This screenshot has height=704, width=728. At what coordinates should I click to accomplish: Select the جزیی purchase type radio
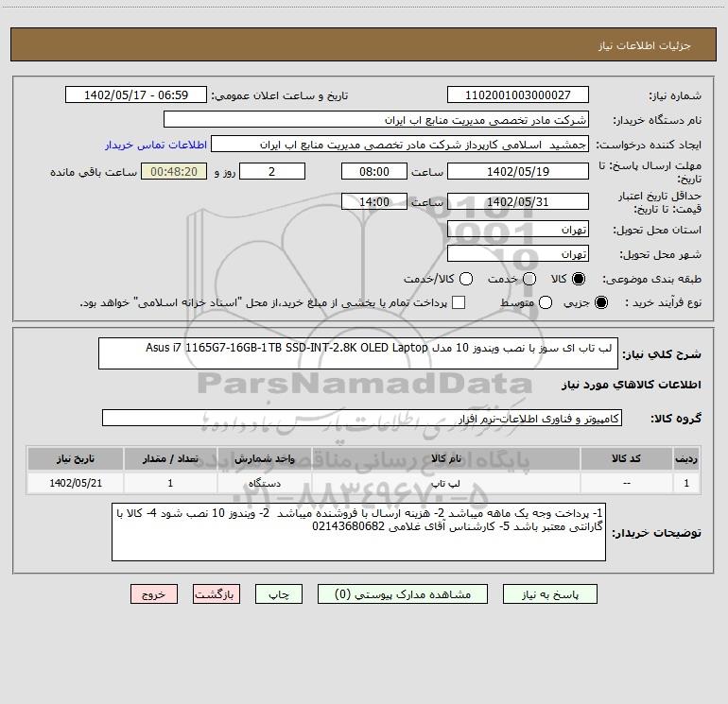click(600, 302)
